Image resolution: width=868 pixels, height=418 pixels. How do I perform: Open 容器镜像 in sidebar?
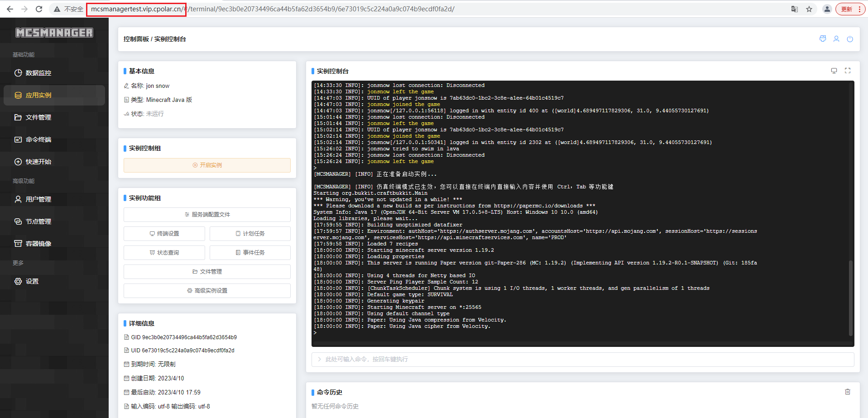(x=54, y=244)
